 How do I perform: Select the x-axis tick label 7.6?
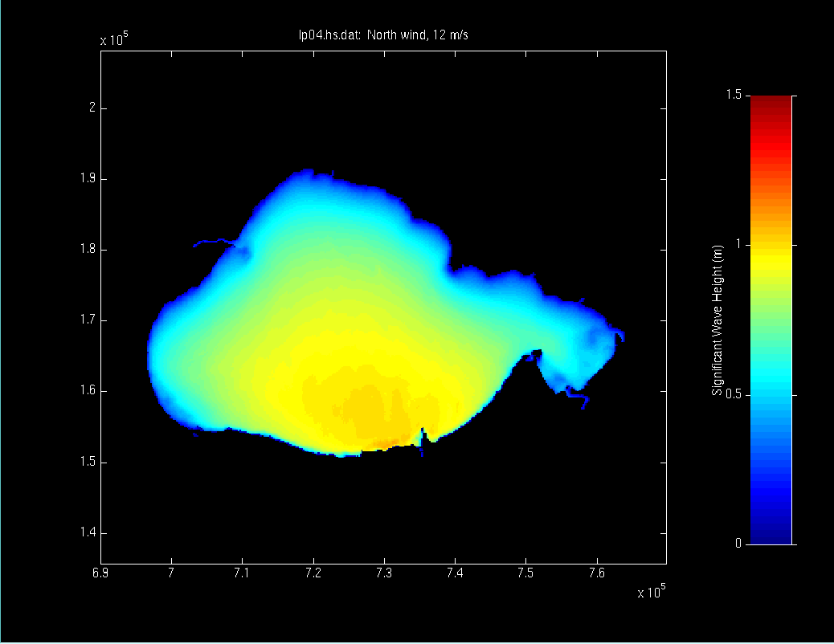(597, 572)
